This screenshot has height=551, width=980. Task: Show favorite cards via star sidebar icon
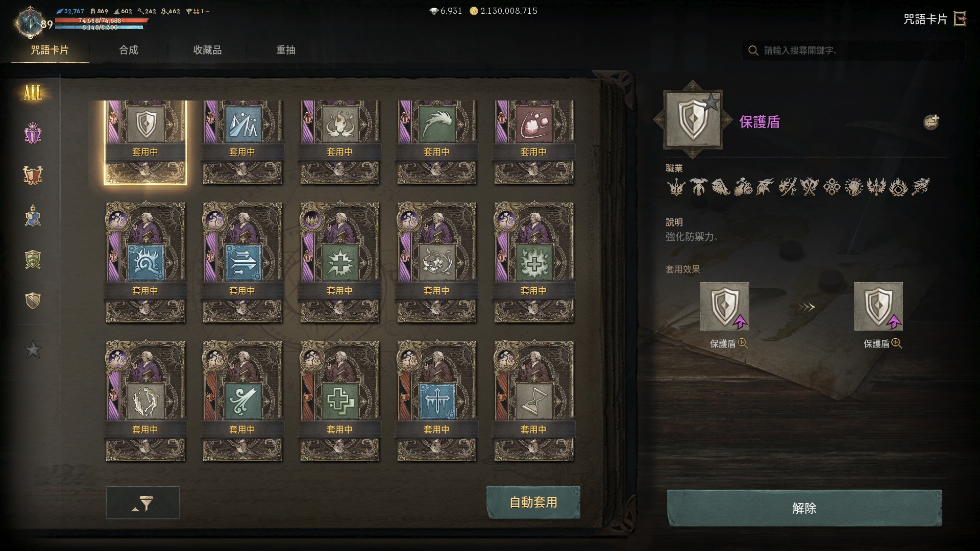[x=33, y=349]
